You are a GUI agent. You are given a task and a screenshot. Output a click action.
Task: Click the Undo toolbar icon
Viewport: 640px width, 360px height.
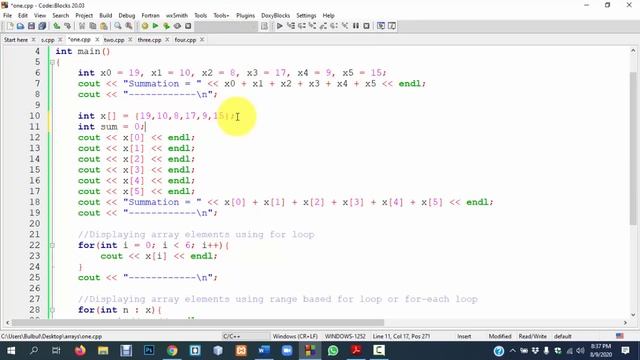point(57,26)
